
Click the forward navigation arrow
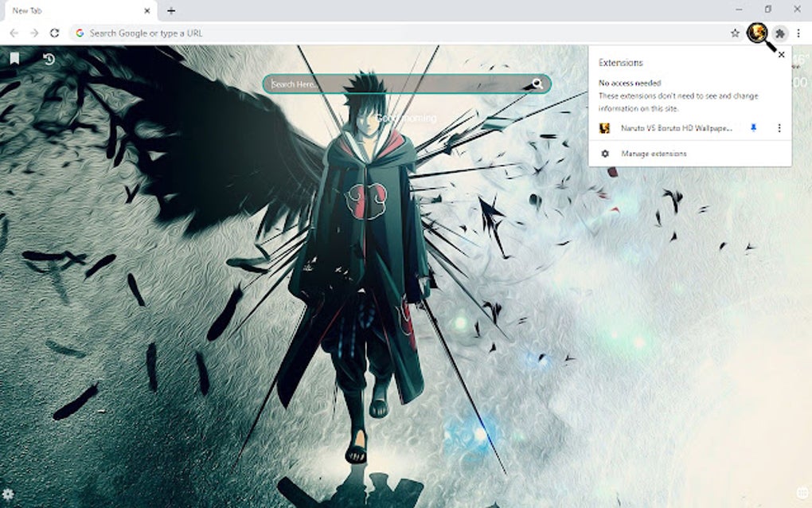(x=34, y=33)
